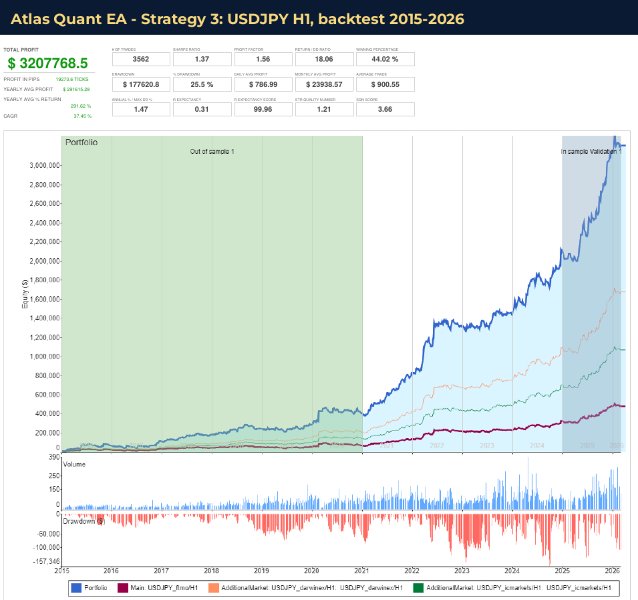
Task: Click the 2021 x-axis tick
Action: click(x=362, y=571)
